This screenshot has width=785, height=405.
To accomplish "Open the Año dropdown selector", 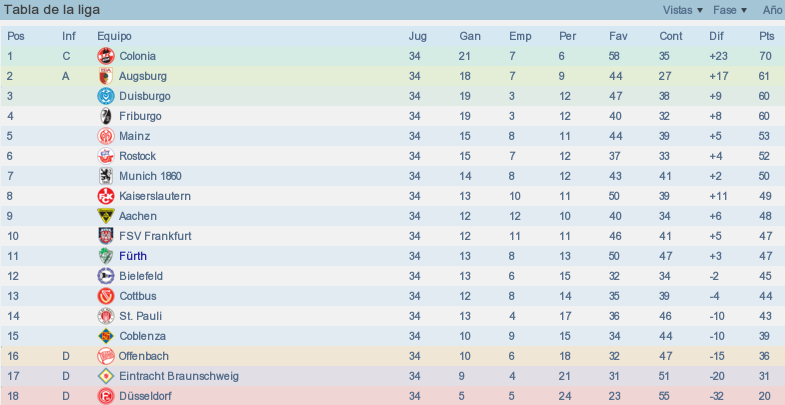I will click(773, 10).
